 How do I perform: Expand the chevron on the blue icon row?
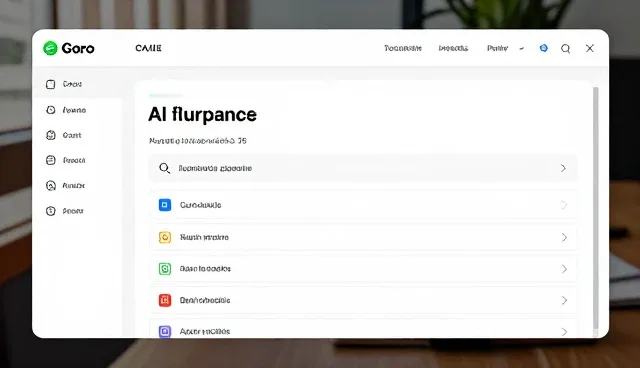pyautogui.click(x=564, y=205)
